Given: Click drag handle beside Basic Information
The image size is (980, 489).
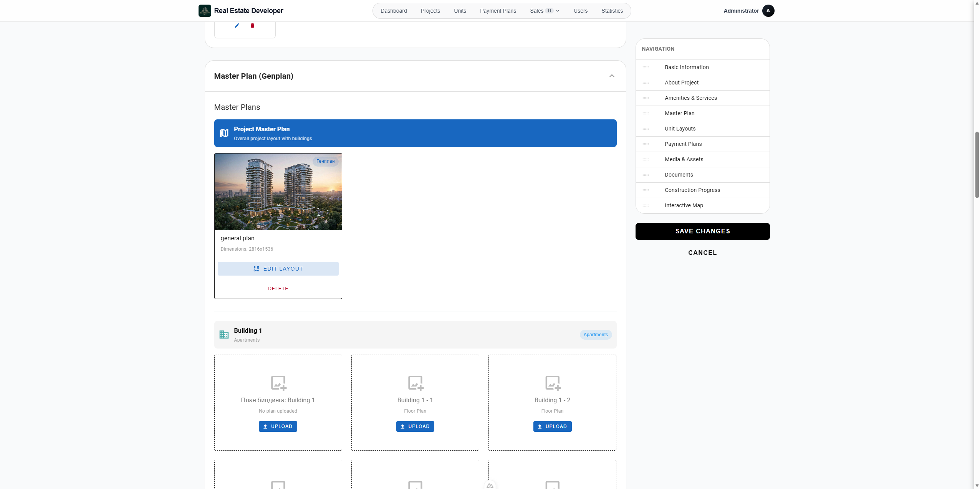Looking at the screenshot, I should tap(646, 68).
